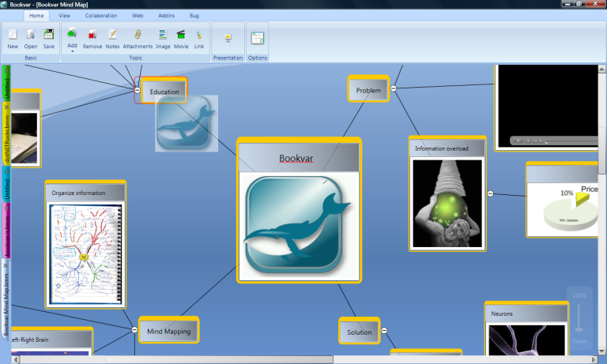This screenshot has height=364, width=607.
Task: Switch to the View ribbon tab
Action: point(64,16)
